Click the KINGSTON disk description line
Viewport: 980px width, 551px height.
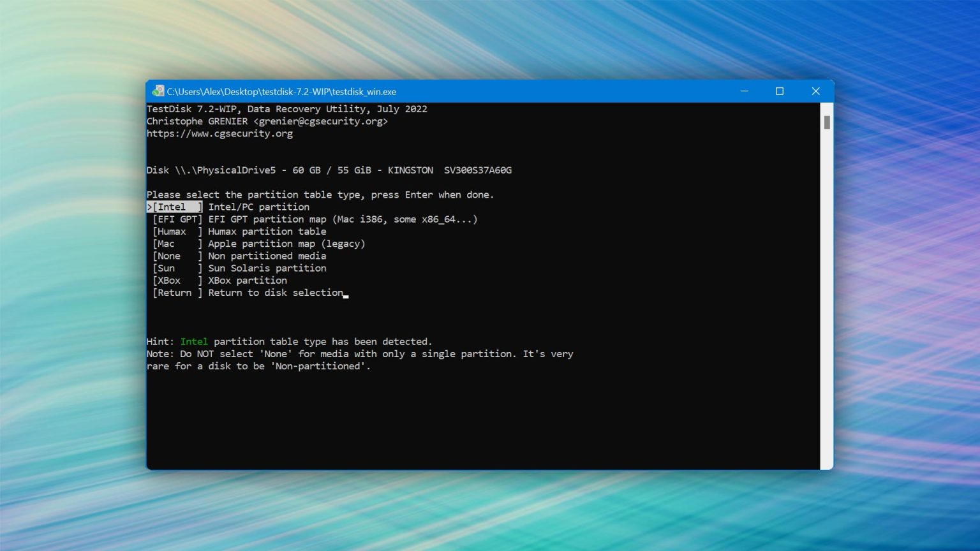click(x=329, y=170)
